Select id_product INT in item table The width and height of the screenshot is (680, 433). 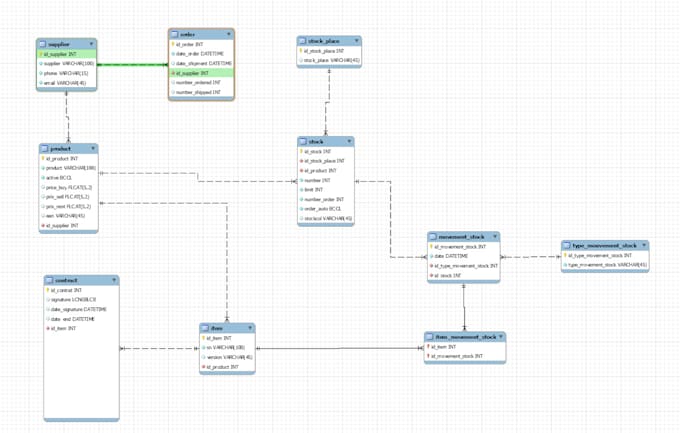[228, 367]
